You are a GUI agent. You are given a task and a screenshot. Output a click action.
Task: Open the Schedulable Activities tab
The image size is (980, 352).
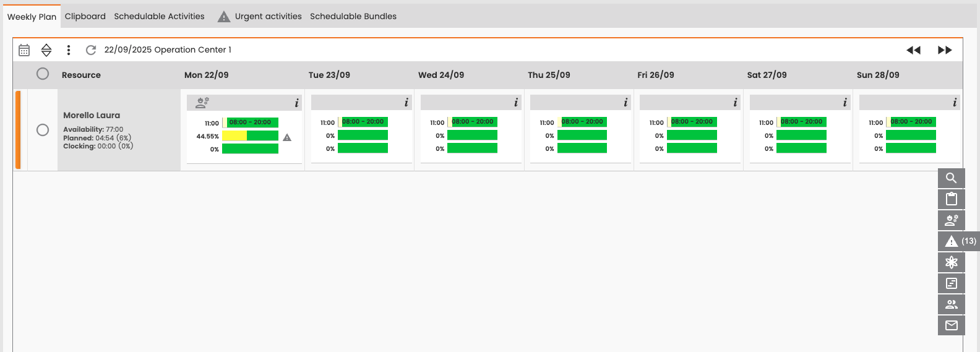(159, 16)
